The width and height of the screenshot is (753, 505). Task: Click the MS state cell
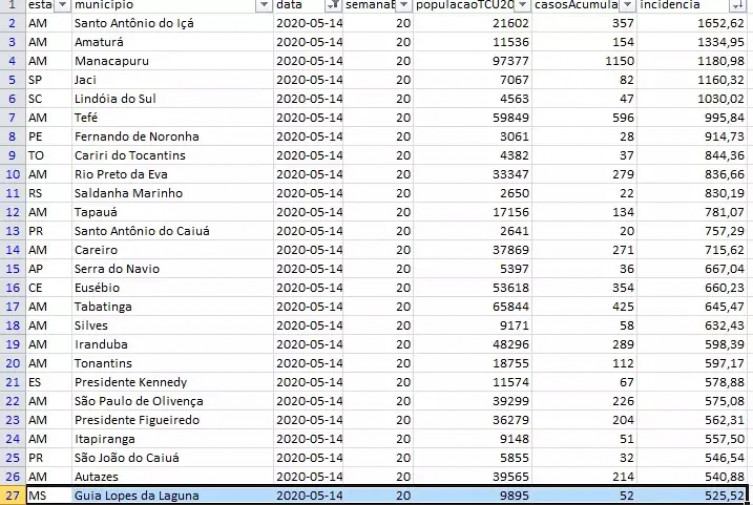click(x=49, y=495)
